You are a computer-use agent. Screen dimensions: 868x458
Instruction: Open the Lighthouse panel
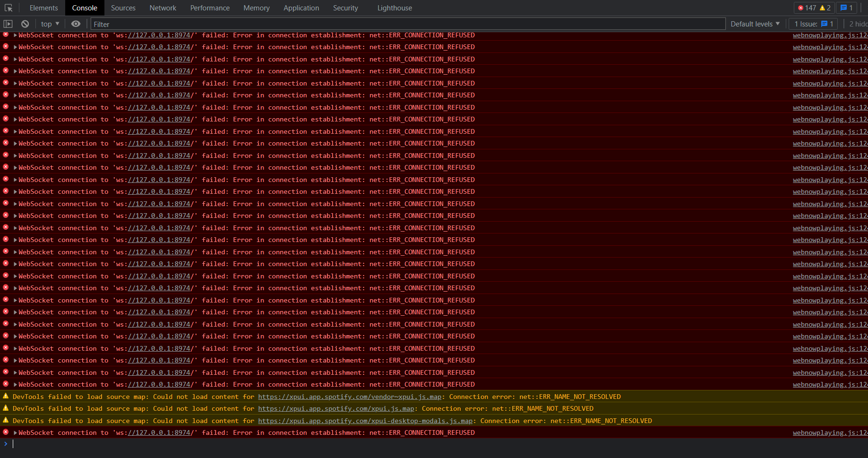coord(395,8)
